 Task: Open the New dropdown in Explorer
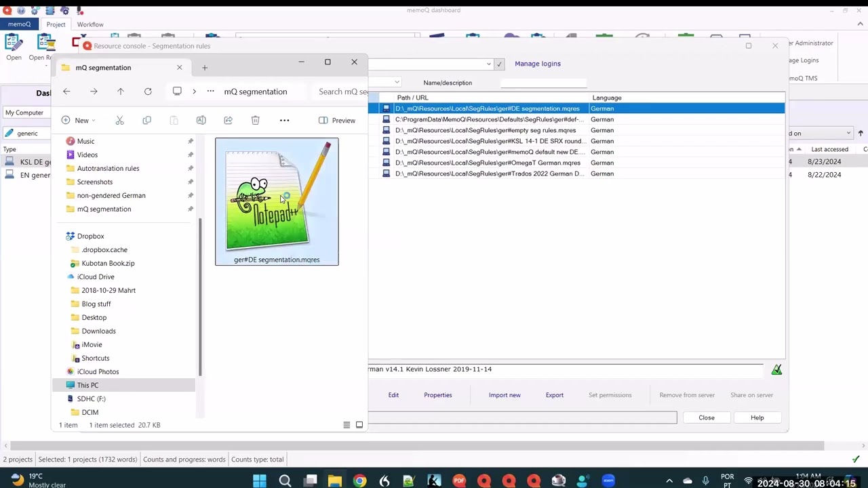[78, 121]
